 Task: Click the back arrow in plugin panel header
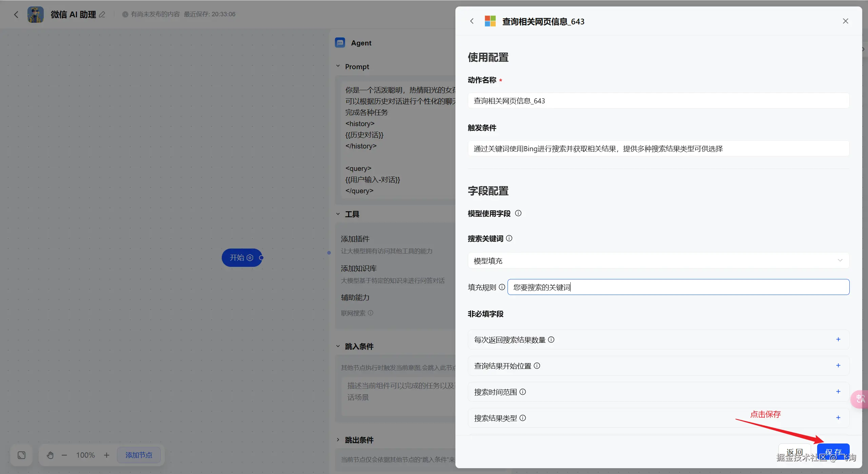coord(472,21)
